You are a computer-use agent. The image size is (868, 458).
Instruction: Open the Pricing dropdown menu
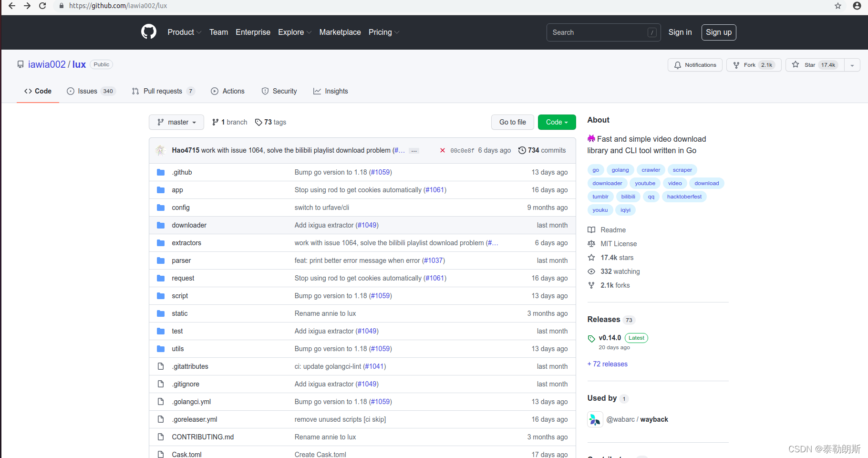click(384, 32)
